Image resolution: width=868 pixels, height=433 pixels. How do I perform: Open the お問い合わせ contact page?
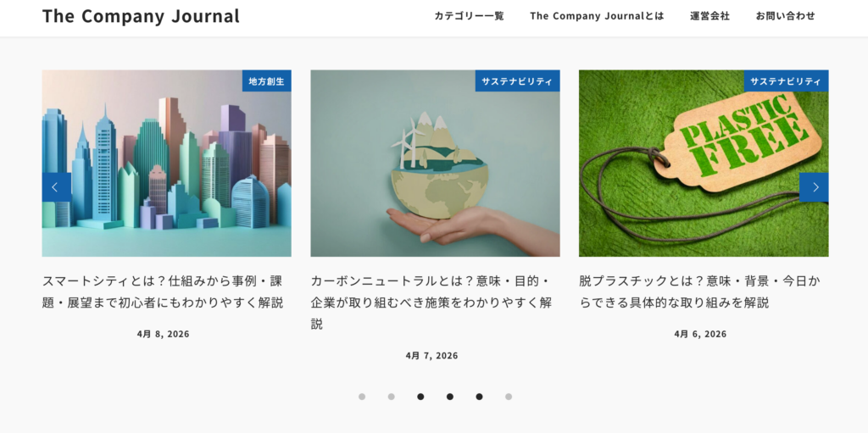pyautogui.click(x=786, y=16)
